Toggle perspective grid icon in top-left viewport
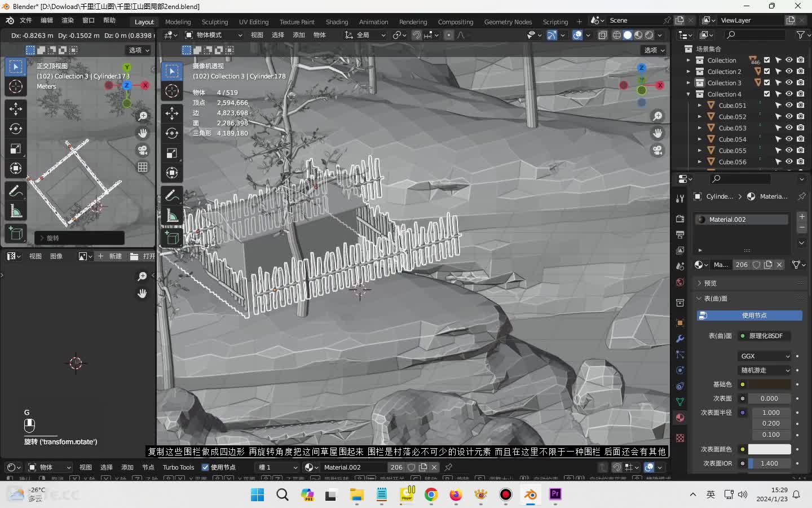This screenshot has width=812, height=508. pyautogui.click(x=143, y=167)
